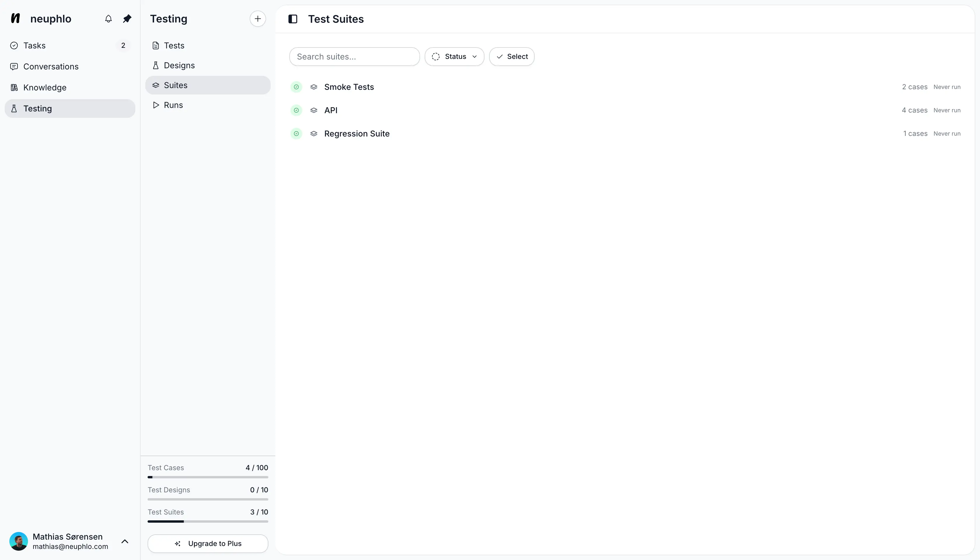Create a new item with the plus button
The height and width of the screenshot is (560, 980).
click(257, 18)
